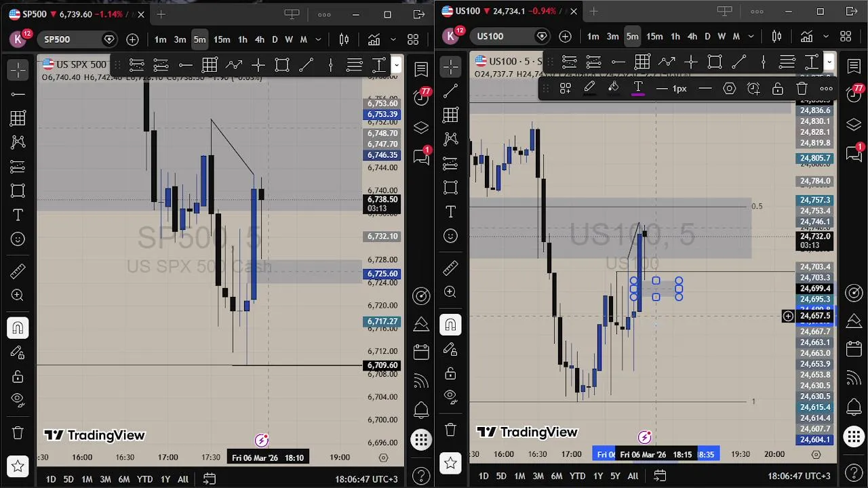Open watchlist panel in SP500 right sidebar

point(421,69)
